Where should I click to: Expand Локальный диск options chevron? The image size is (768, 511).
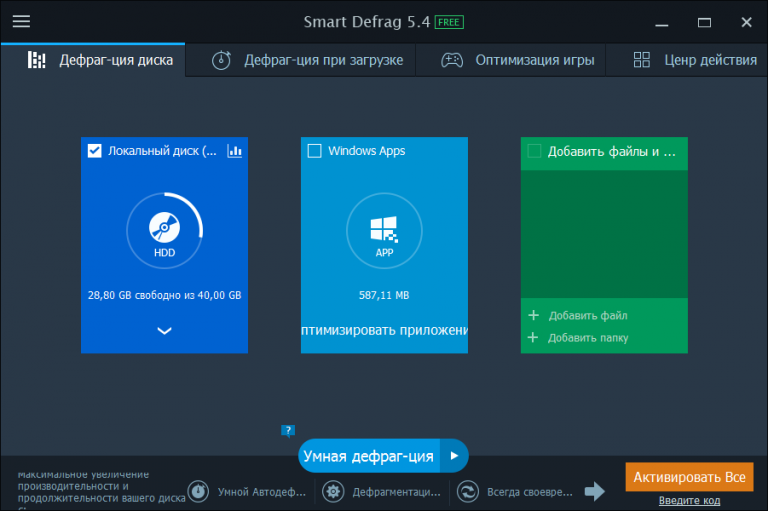tap(164, 331)
